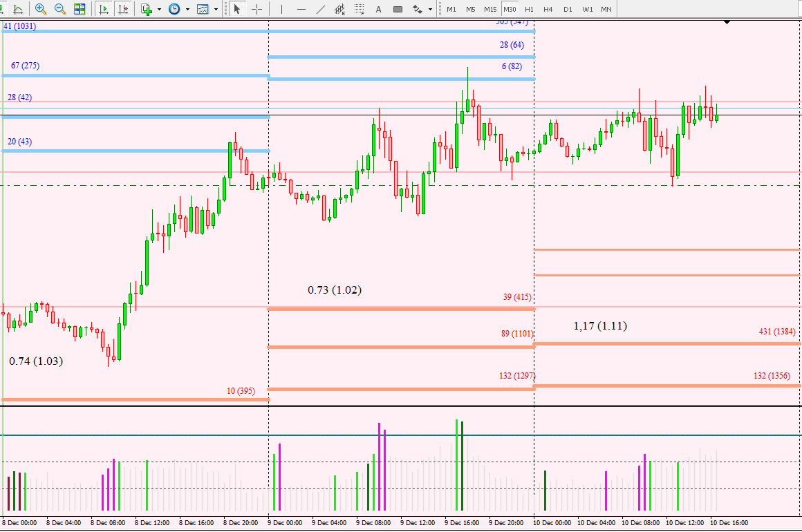802x532 pixels.
Task: Click the '89 (1101)' red label
Action: tap(517, 333)
